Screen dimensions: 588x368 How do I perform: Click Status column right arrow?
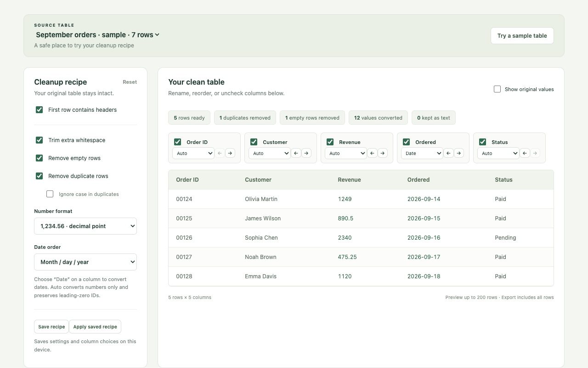(x=535, y=153)
